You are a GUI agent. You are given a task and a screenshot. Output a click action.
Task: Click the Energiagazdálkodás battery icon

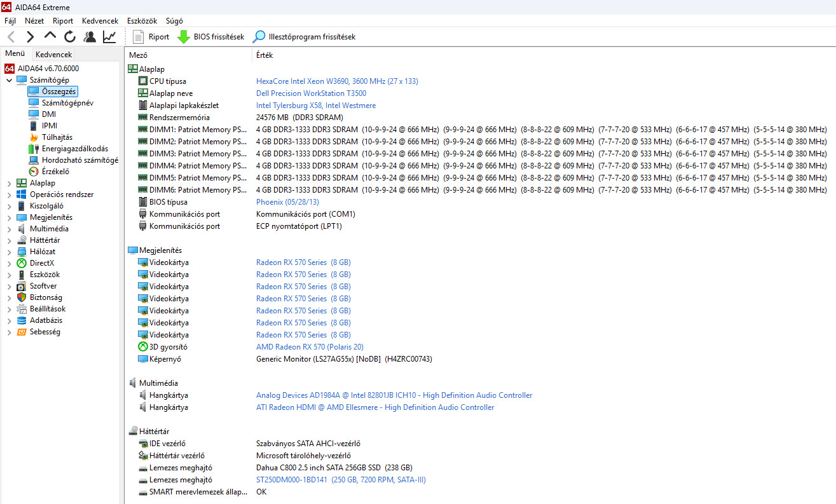pyautogui.click(x=34, y=149)
